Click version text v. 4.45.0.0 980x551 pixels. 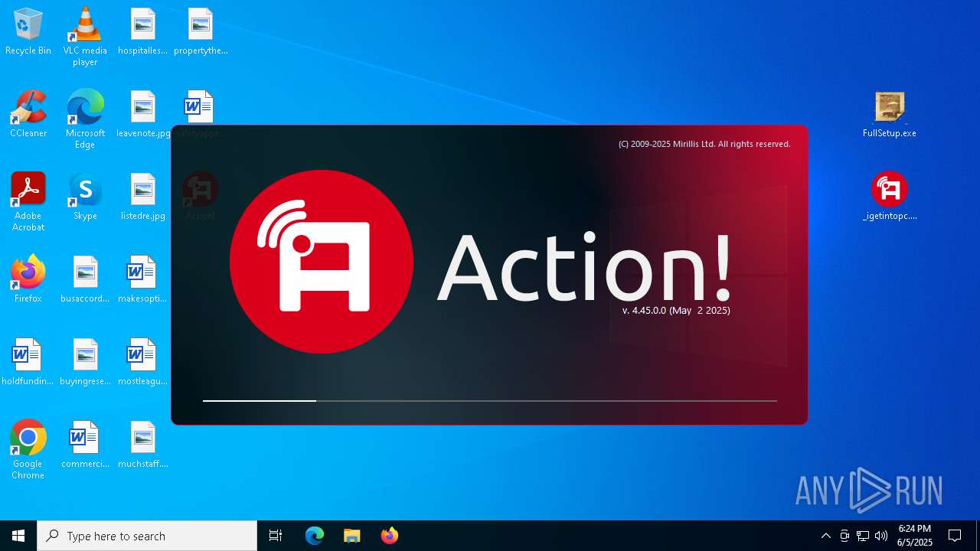[x=676, y=311]
